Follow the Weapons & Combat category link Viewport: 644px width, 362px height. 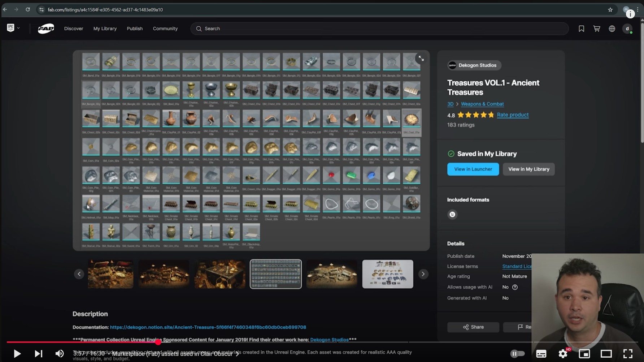click(482, 104)
